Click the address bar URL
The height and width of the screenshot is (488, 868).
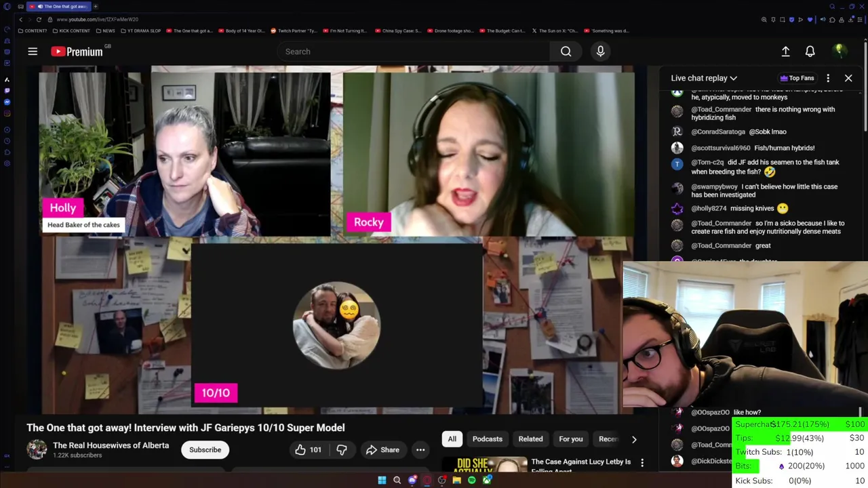tap(98, 20)
